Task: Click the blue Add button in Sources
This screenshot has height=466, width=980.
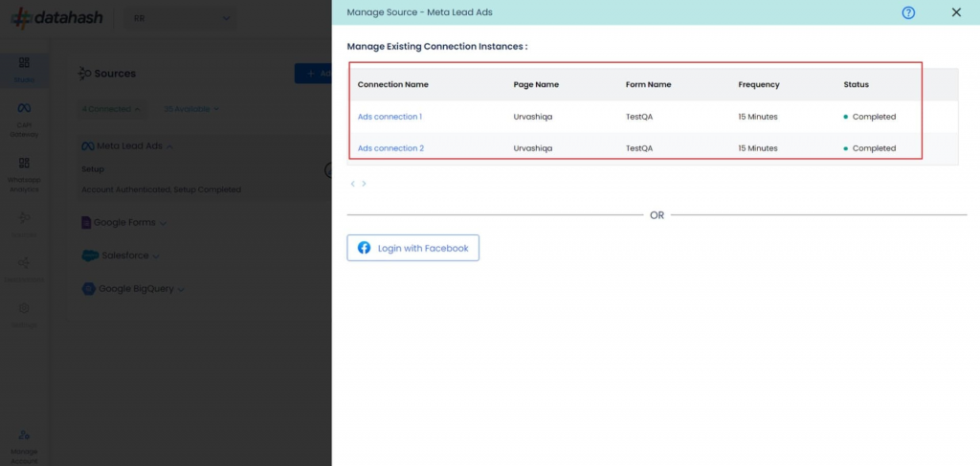Action: [313, 74]
